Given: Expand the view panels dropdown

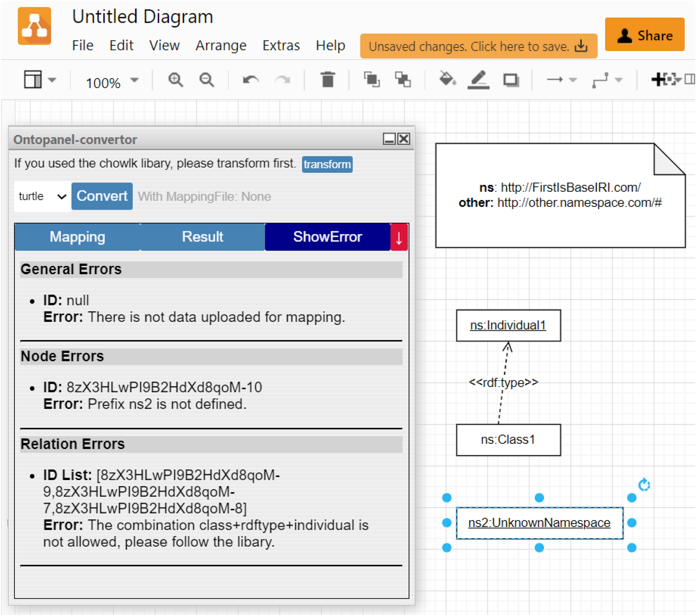Looking at the screenshot, I should 40,80.
